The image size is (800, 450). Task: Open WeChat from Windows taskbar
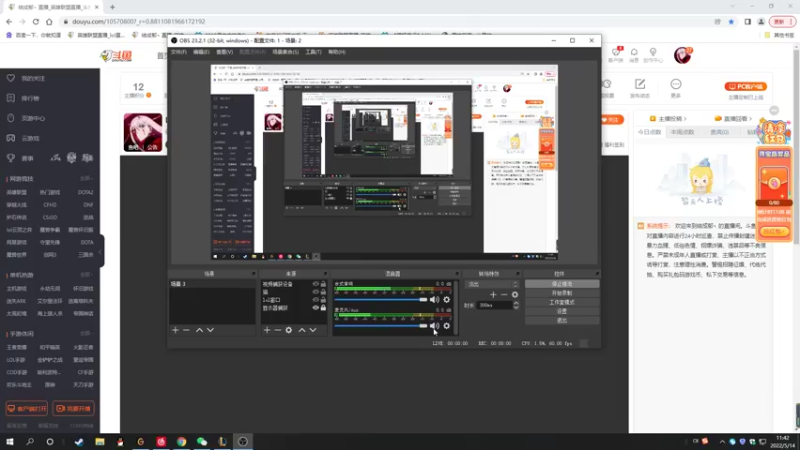[x=202, y=442]
